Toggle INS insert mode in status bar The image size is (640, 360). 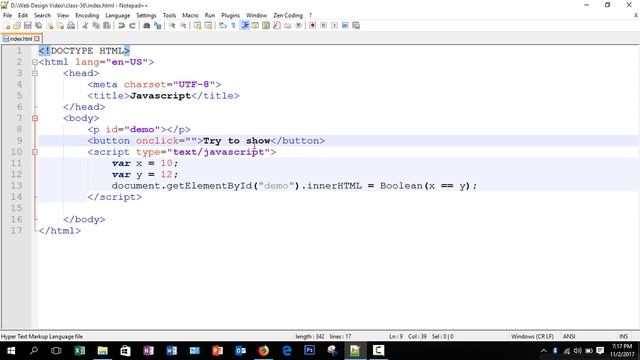click(623, 337)
